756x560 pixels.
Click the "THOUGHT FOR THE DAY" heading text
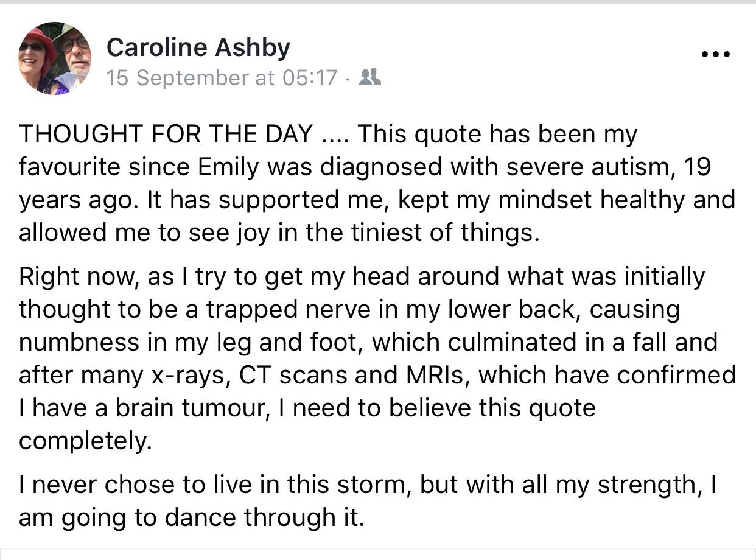(x=166, y=134)
